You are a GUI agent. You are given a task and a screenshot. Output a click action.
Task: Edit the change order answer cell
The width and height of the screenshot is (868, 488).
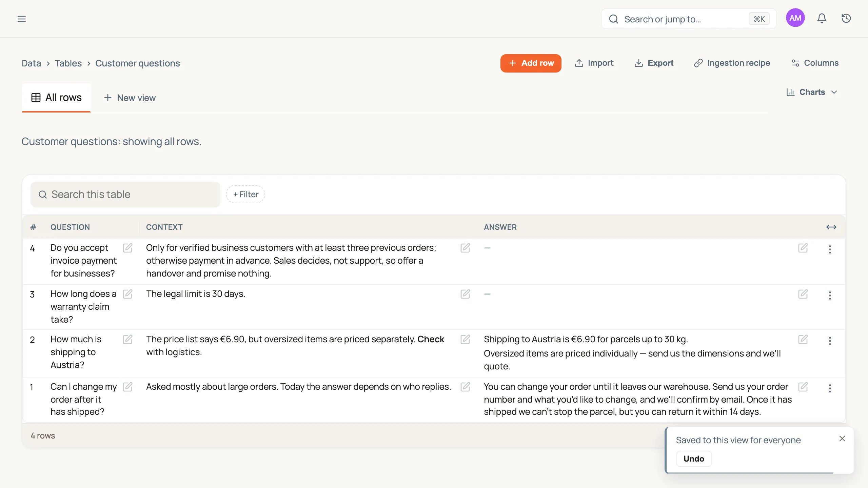[803, 387]
